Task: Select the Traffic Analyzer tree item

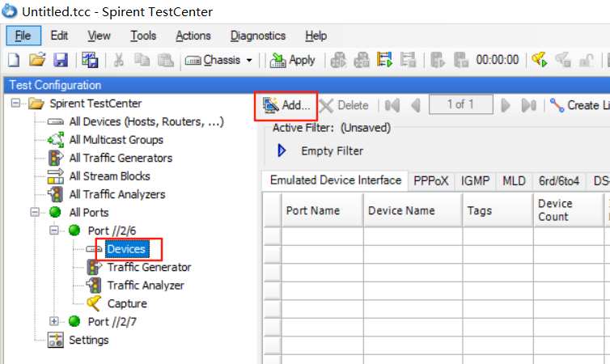Action: point(146,286)
